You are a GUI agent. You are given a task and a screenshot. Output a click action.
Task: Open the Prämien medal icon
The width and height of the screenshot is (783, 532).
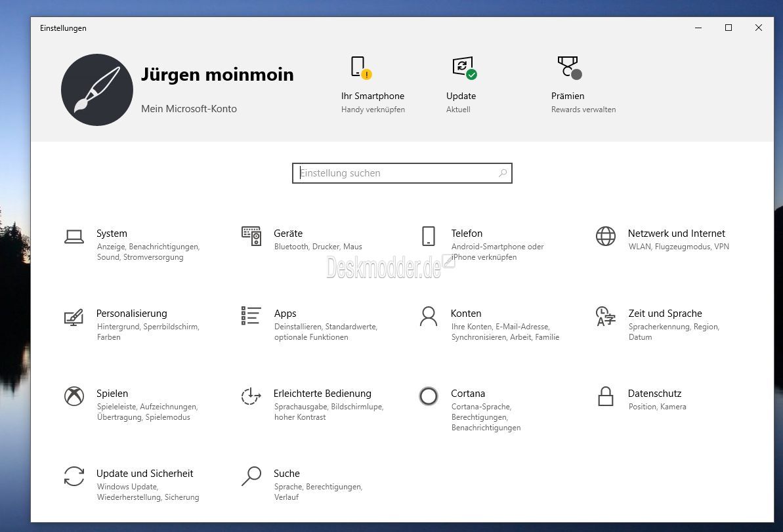(569, 68)
